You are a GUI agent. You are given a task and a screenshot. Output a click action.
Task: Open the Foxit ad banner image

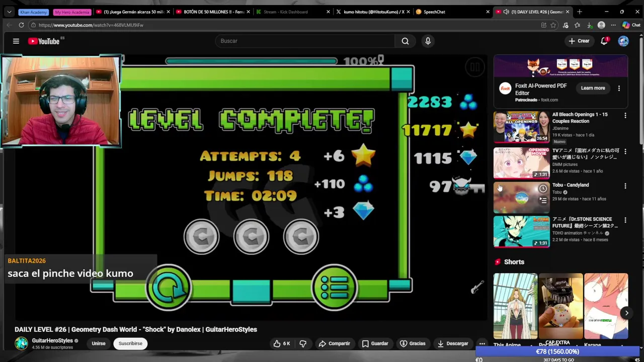[560, 66]
